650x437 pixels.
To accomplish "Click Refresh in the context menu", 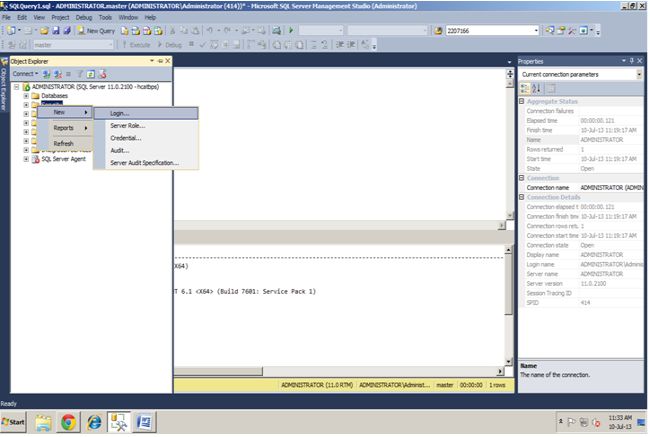I will pyautogui.click(x=65, y=143).
